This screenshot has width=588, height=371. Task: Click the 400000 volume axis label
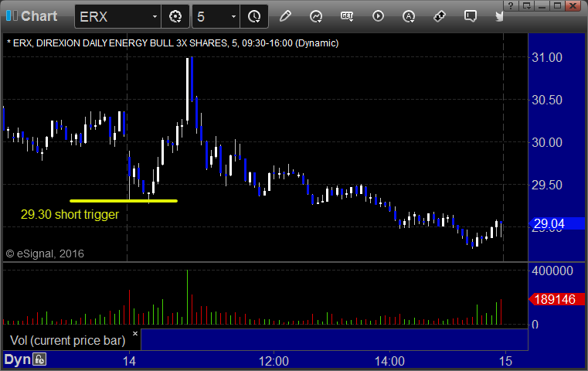552,271
